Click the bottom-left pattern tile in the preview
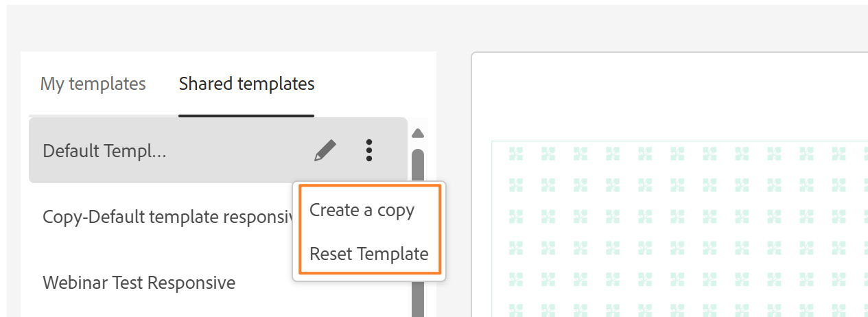This screenshot has height=317, width=868. 516,308
